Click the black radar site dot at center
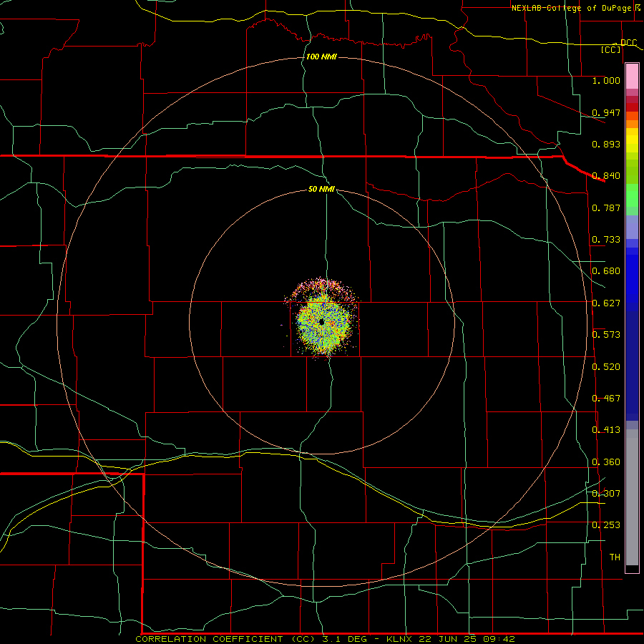Image resolution: width=644 pixels, height=644 pixels. click(x=321, y=322)
